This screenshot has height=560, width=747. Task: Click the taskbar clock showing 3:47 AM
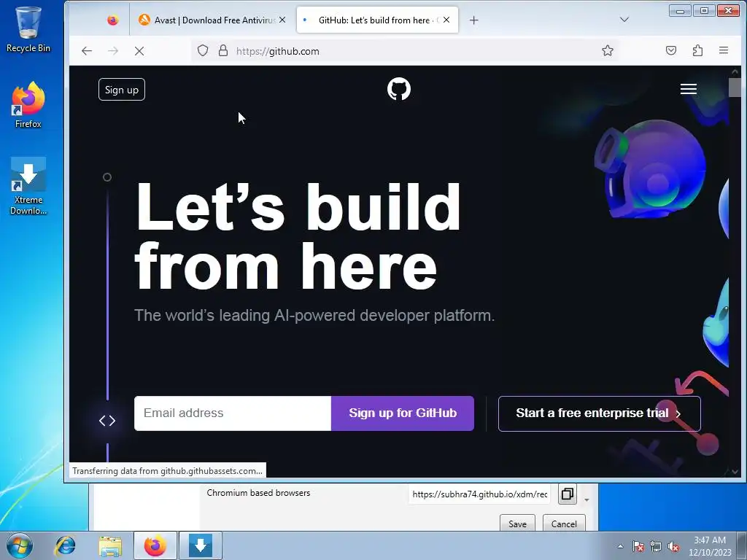[x=709, y=546]
